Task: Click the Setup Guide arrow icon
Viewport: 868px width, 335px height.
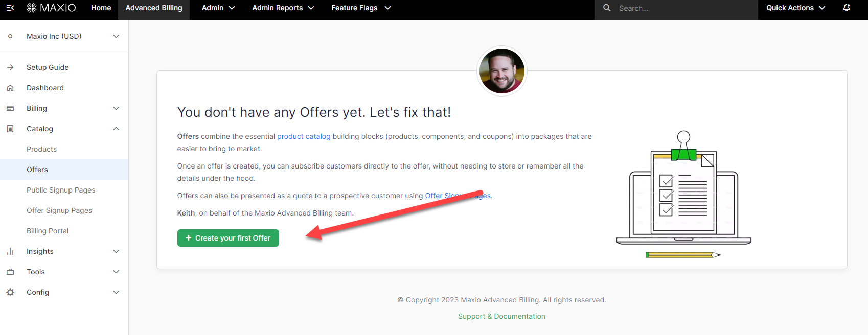Action: (10, 67)
